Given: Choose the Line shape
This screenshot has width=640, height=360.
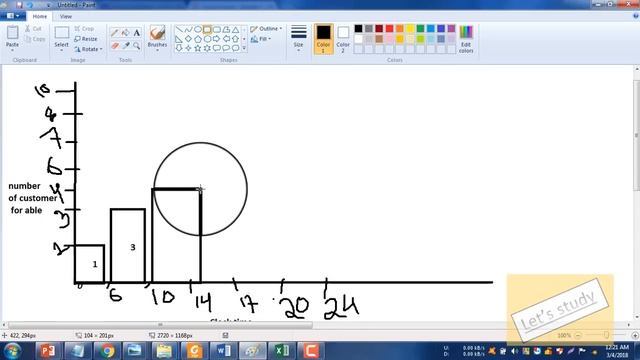Looking at the screenshot, I should point(179,30).
